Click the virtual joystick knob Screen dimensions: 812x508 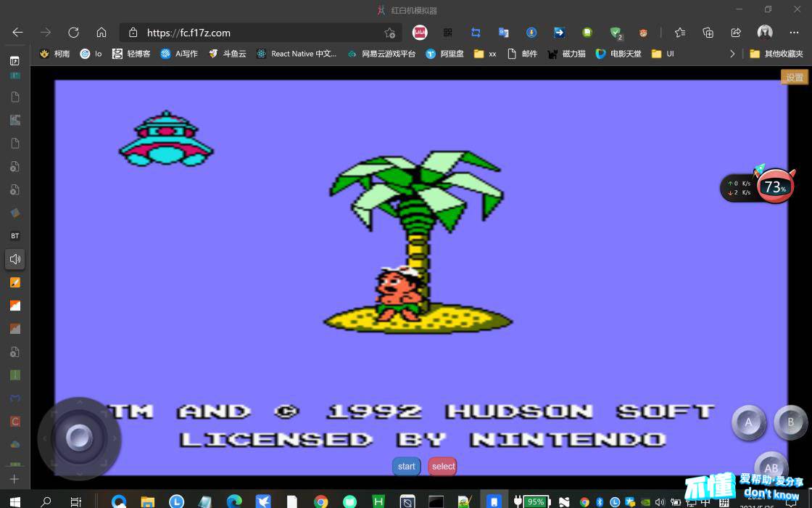click(x=79, y=438)
